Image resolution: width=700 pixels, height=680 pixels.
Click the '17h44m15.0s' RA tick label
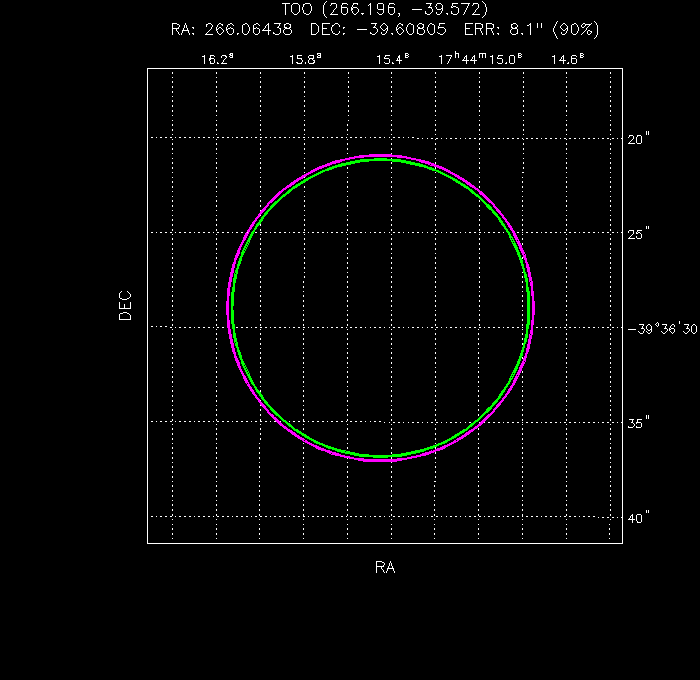[x=480, y=59]
